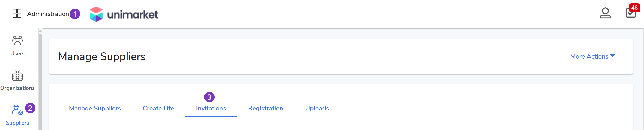Switch to the Manage Suppliers tab

95,108
